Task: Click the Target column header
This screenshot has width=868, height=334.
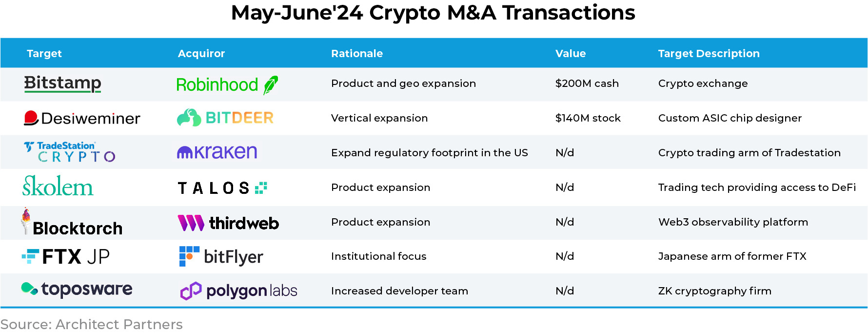Action: click(44, 53)
